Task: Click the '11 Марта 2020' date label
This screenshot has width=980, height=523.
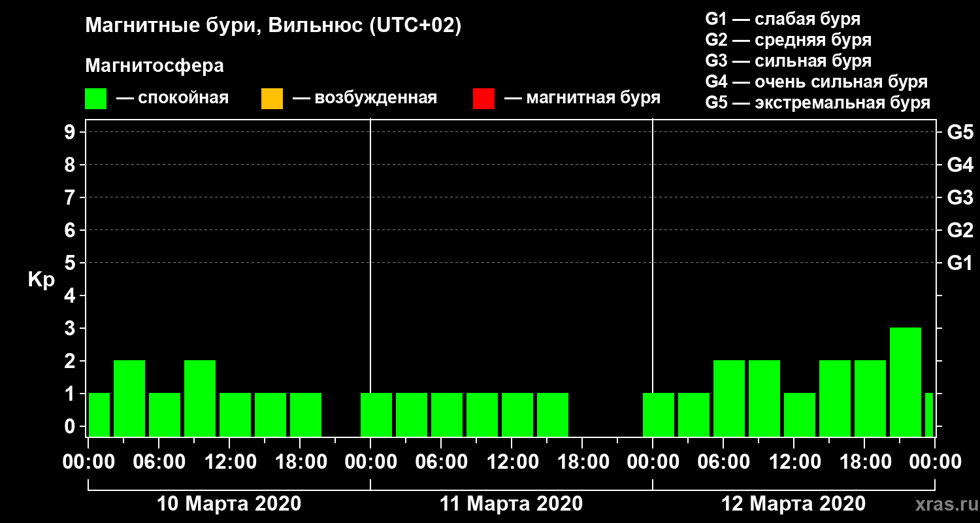Action: pos(511,504)
